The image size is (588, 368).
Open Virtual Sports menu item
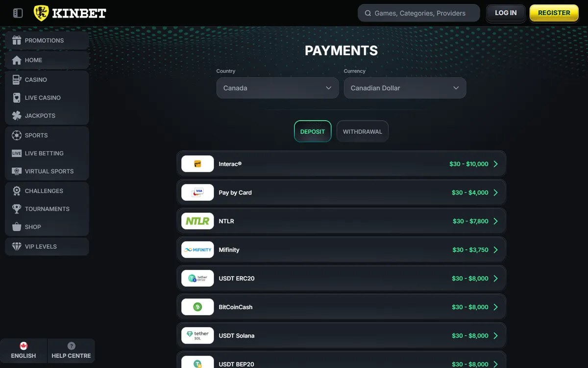click(x=47, y=171)
